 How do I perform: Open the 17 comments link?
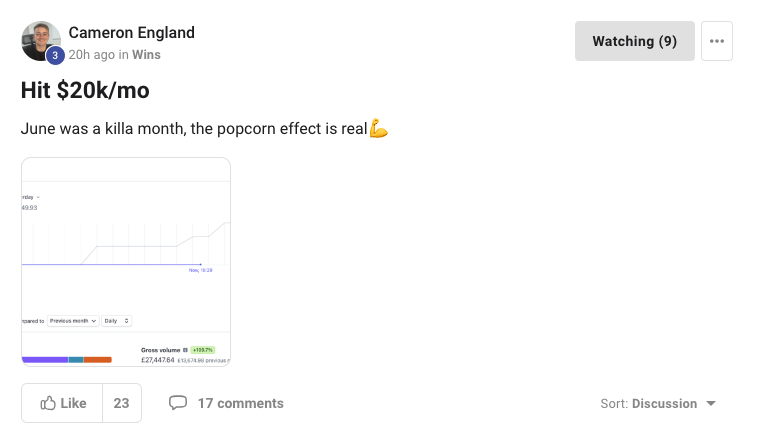tap(240, 403)
